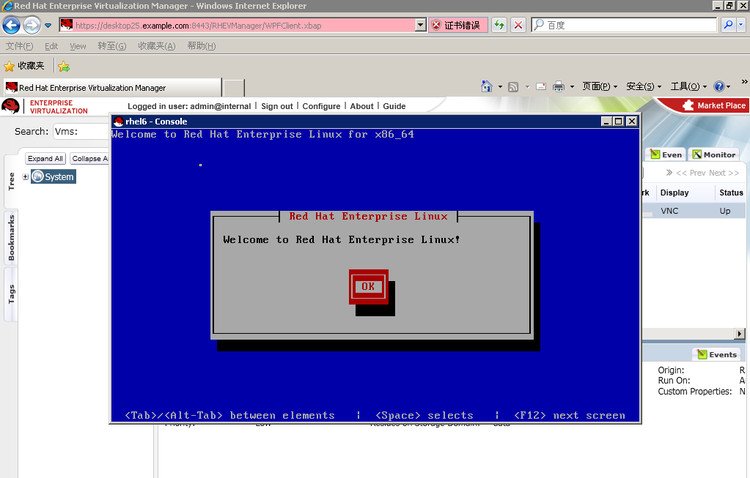Click the certificate error (证书错误) badge
This screenshot has width=750, height=478.
pos(458,25)
